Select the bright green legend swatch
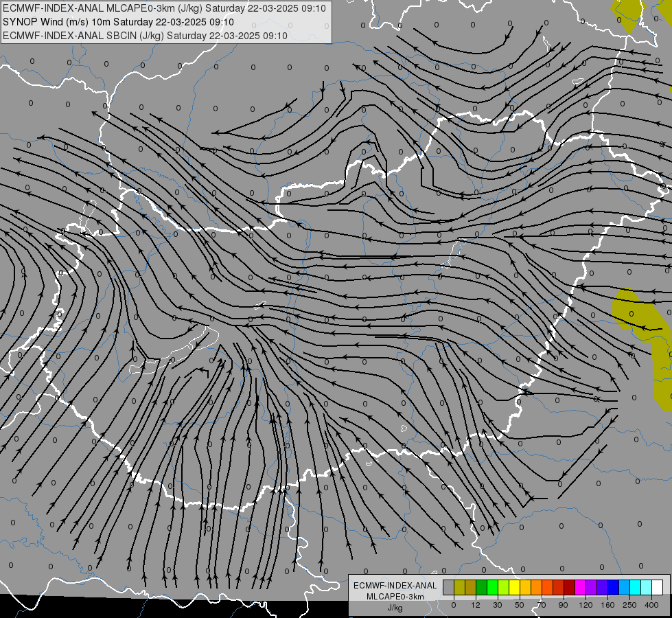 click(492, 587)
